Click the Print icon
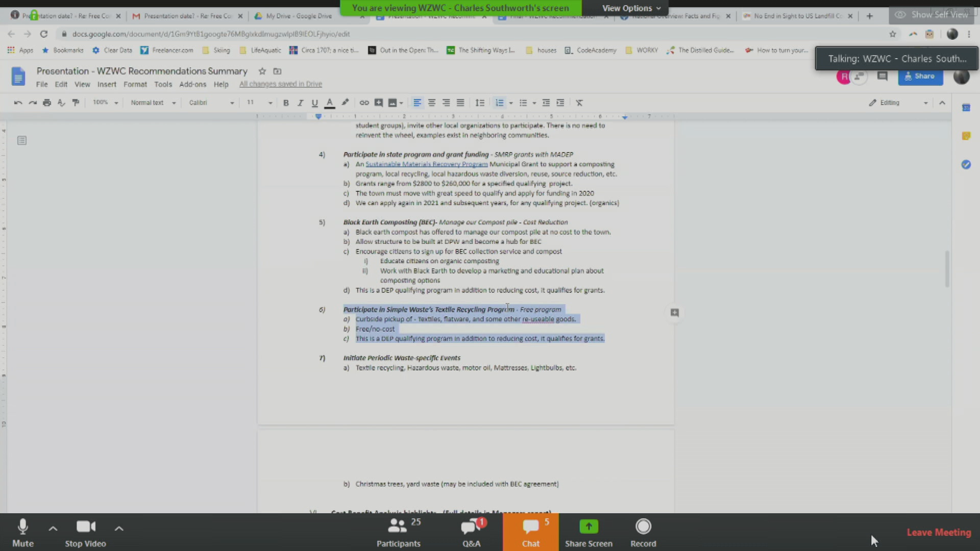This screenshot has width=980, height=551. point(47,103)
